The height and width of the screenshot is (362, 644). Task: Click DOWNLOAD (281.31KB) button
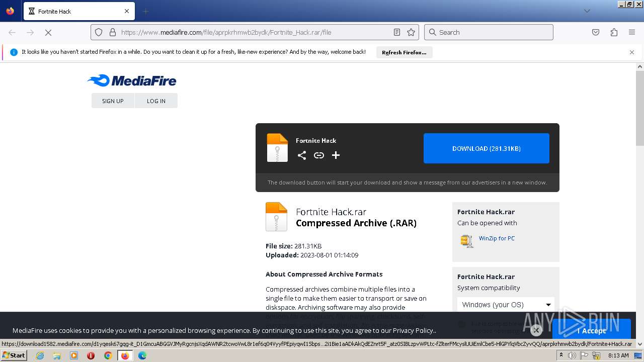click(487, 148)
